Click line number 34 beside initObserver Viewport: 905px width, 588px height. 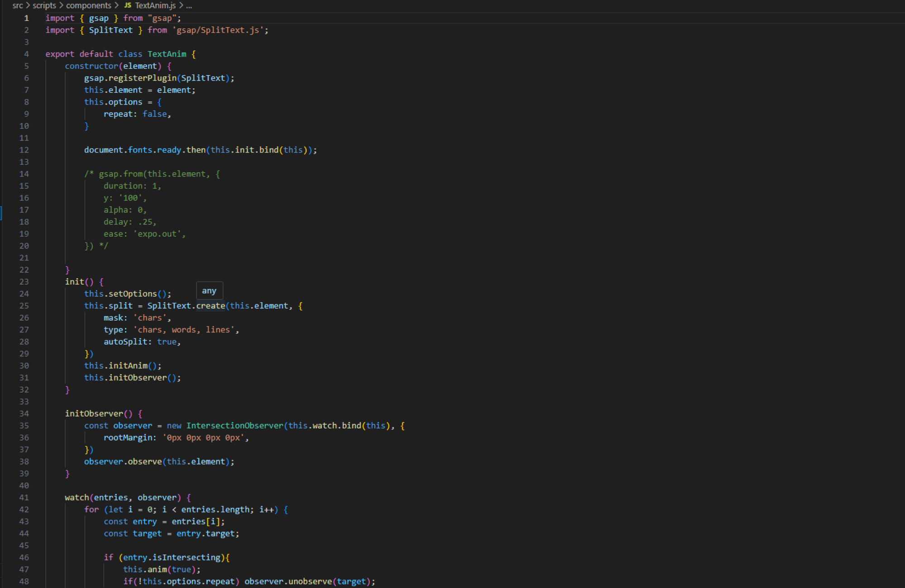[x=24, y=413]
